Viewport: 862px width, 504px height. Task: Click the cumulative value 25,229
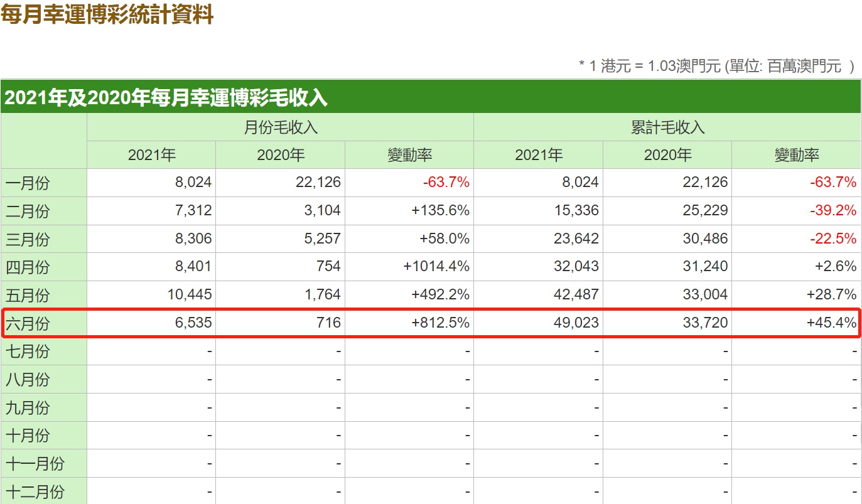click(706, 210)
